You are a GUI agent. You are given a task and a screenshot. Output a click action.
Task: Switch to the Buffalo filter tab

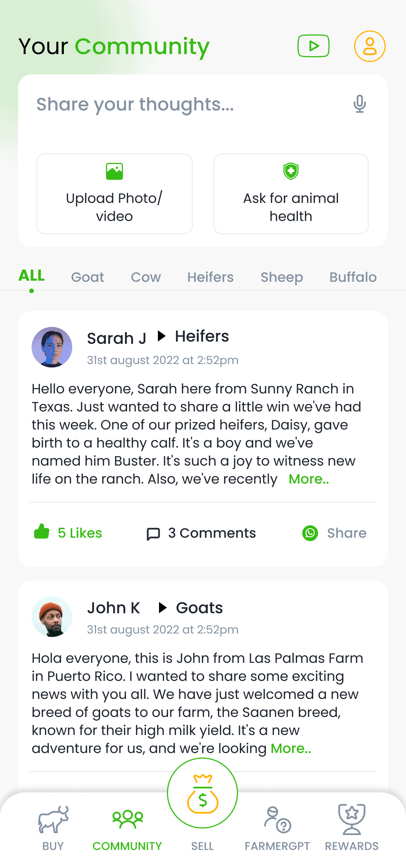click(x=353, y=277)
